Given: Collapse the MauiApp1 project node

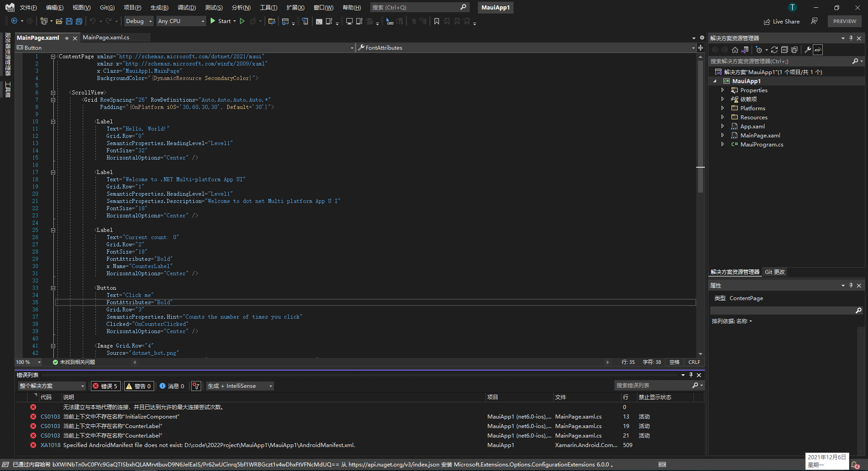Looking at the screenshot, I should click(715, 81).
